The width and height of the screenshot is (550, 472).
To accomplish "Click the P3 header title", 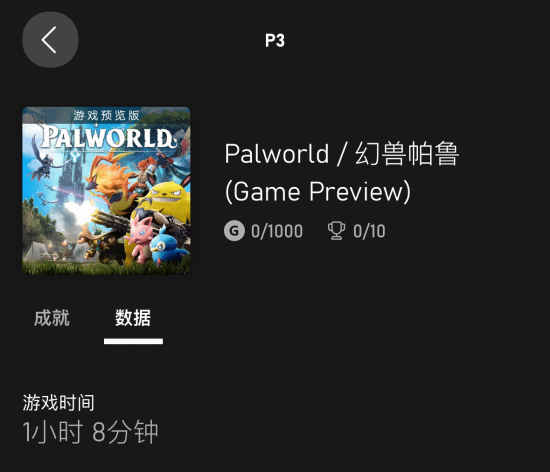I will 275,40.
